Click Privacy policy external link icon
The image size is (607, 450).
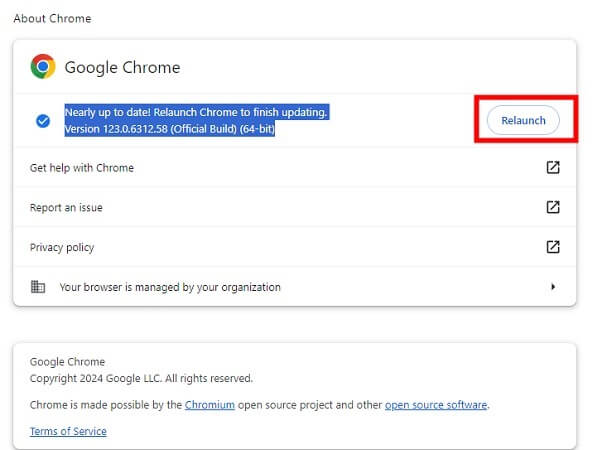coord(552,247)
